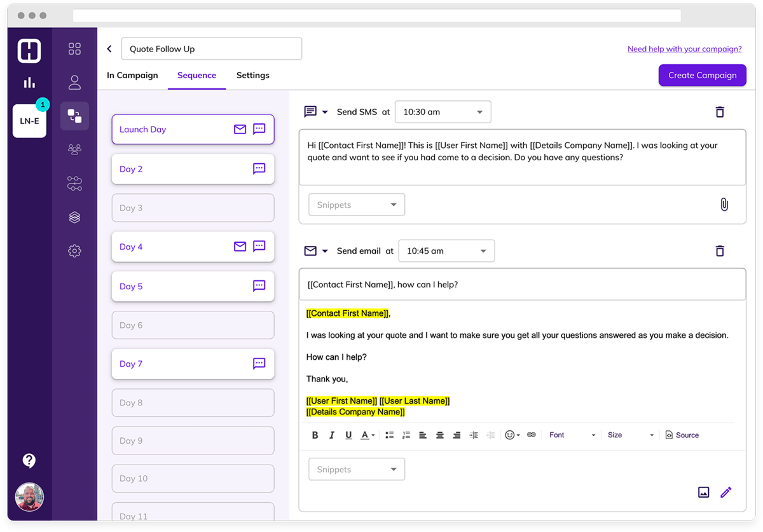
Task: Switch to the Settings tab
Action: coord(252,75)
